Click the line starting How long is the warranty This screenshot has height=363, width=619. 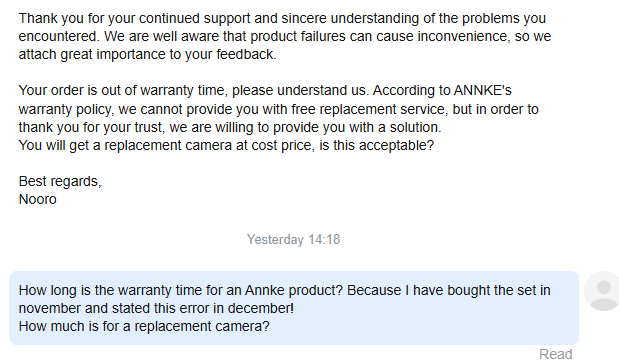285,290
